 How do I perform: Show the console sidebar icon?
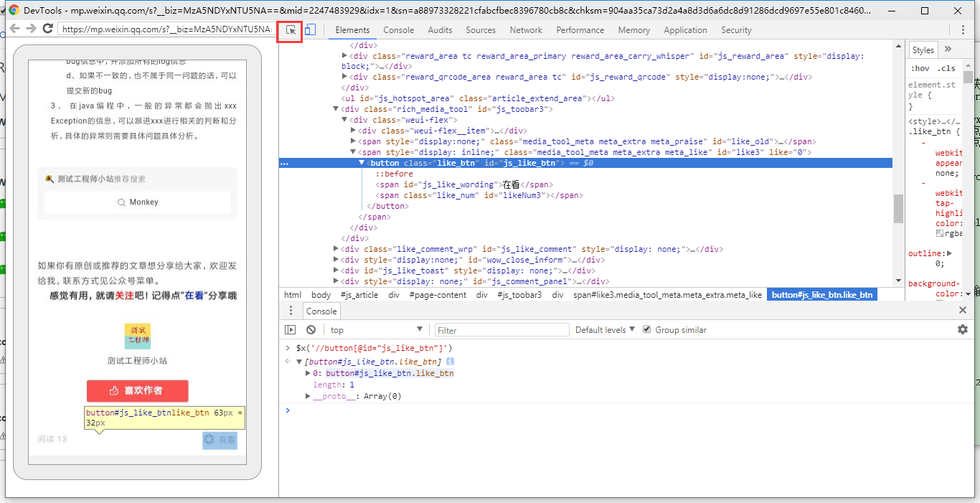coord(290,330)
